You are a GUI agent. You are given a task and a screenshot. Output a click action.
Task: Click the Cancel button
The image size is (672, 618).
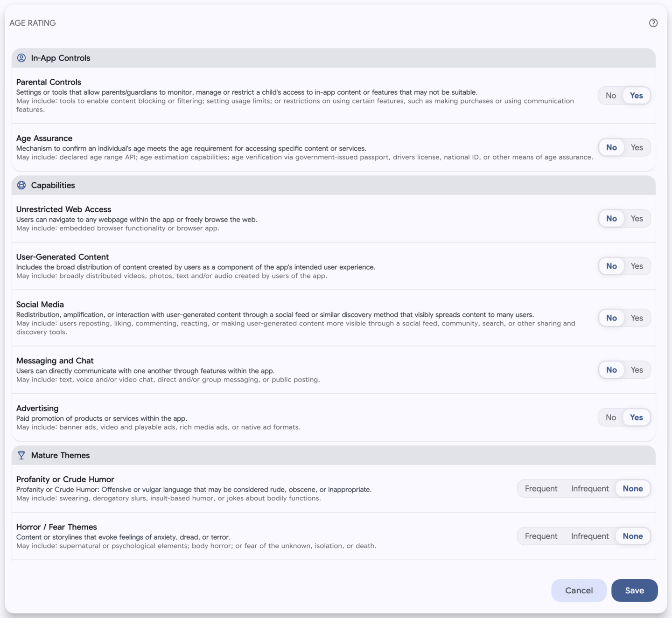click(579, 590)
